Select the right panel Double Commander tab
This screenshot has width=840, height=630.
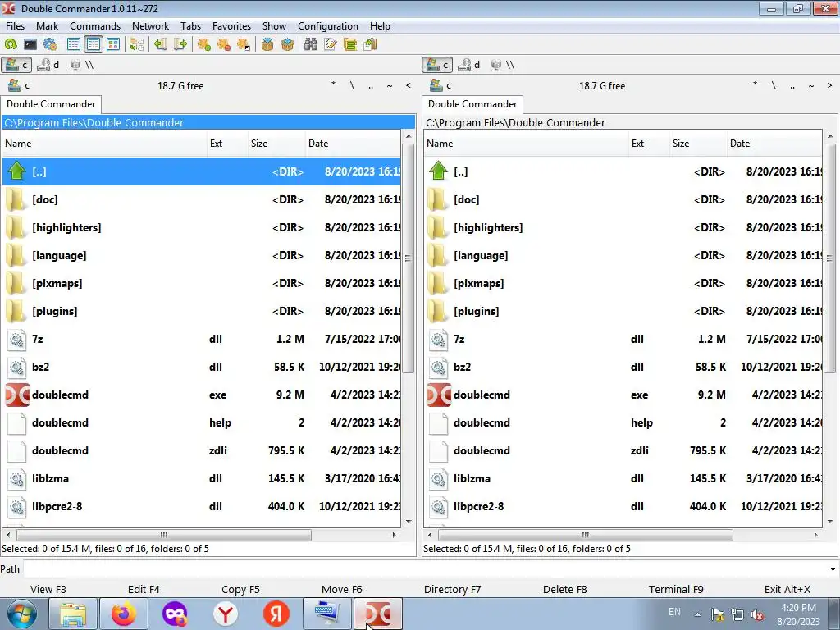pos(472,104)
